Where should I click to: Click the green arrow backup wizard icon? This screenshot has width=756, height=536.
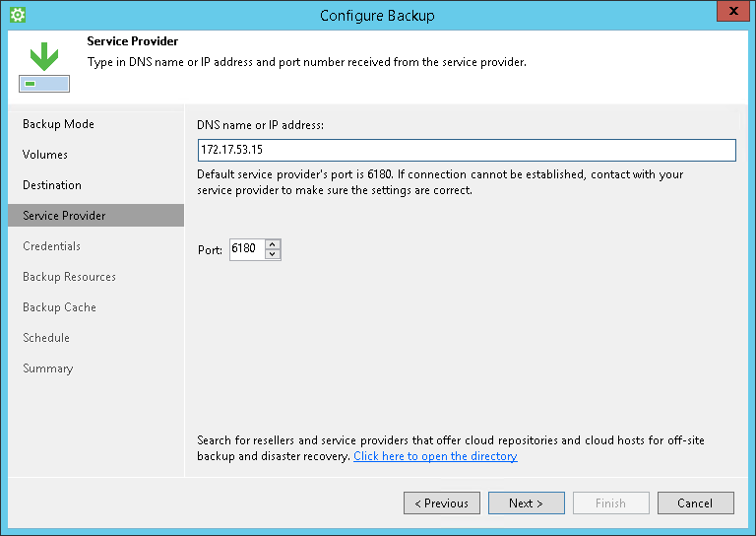pyautogui.click(x=43, y=67)
